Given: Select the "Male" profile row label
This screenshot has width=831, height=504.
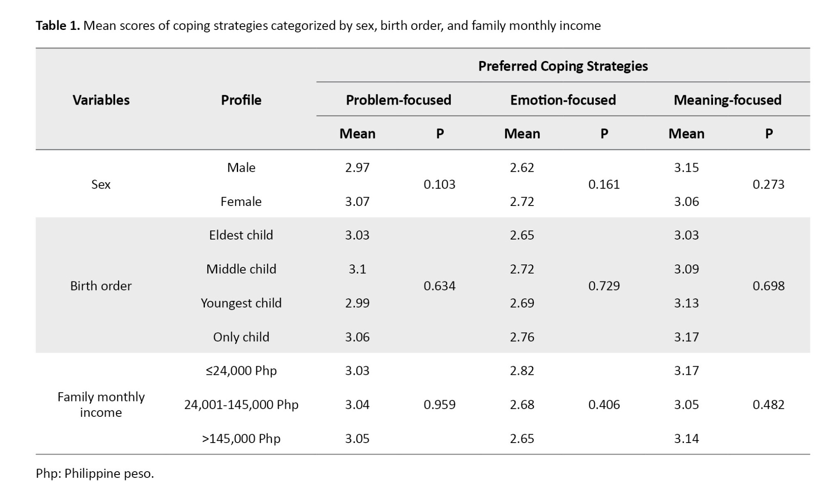Looking at the screenshot, I should point(241,167).
